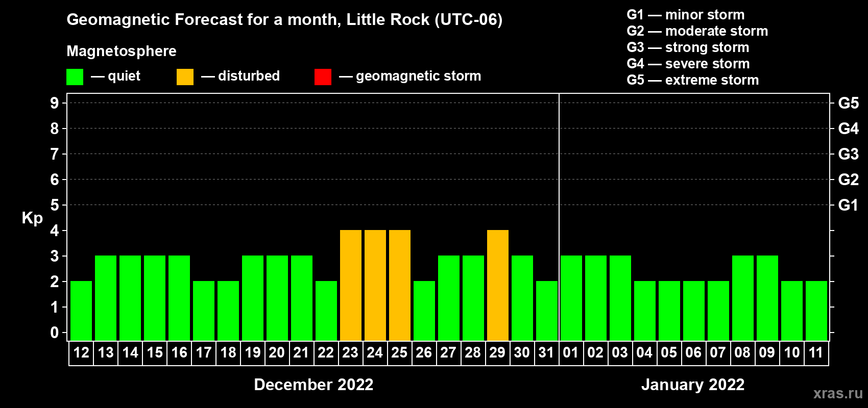Image resolution: width=868 pixels, height=408 pixels.
Task: Click date label 05 on the axis
Action: pyautogui.click(x=669, y=353)
